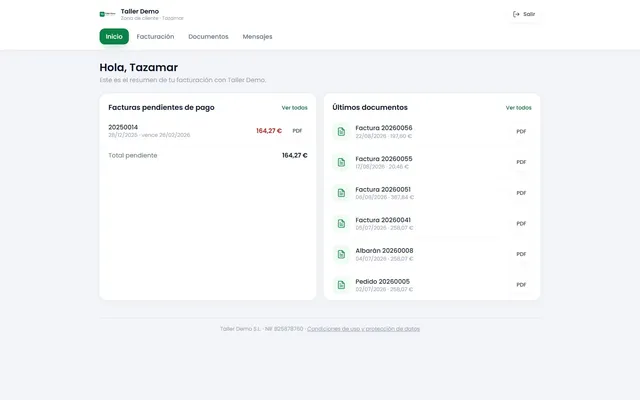Select the Factura 20260041 title
This screenshot has height=400, width=640.
pyautogui.click(x=383, y=220)
